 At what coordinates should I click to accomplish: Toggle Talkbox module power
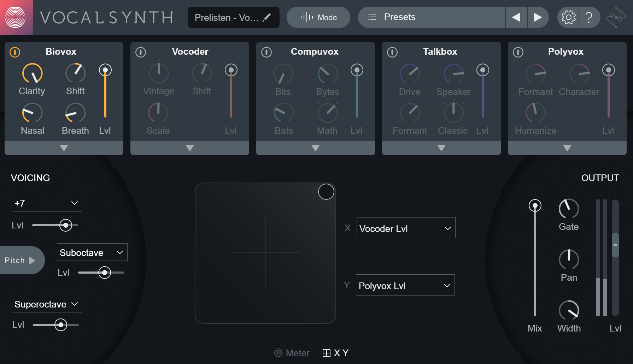(x=392, y=52)
